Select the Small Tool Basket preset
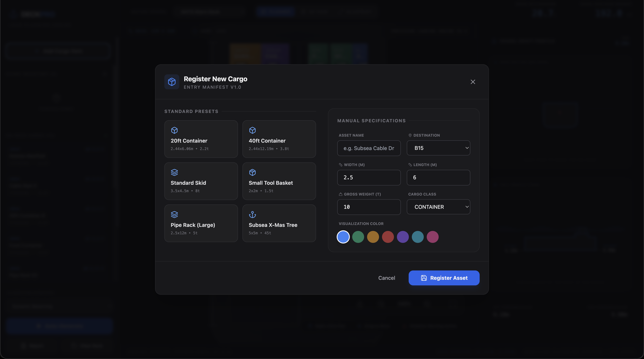 click(x=279, y=181)
